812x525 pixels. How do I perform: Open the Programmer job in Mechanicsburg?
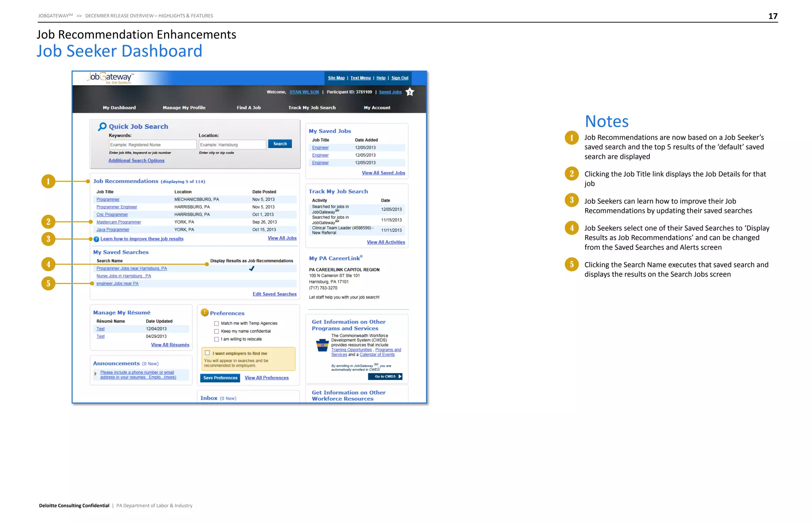click(x=108, y=200)
